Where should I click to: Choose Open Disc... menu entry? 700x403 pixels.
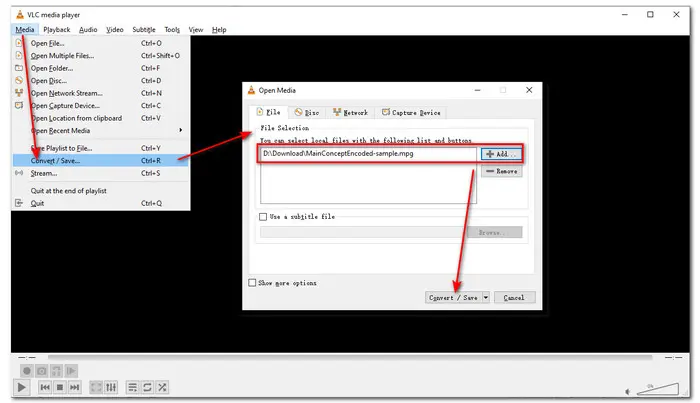pyautogui.click(x=101, y=81)
